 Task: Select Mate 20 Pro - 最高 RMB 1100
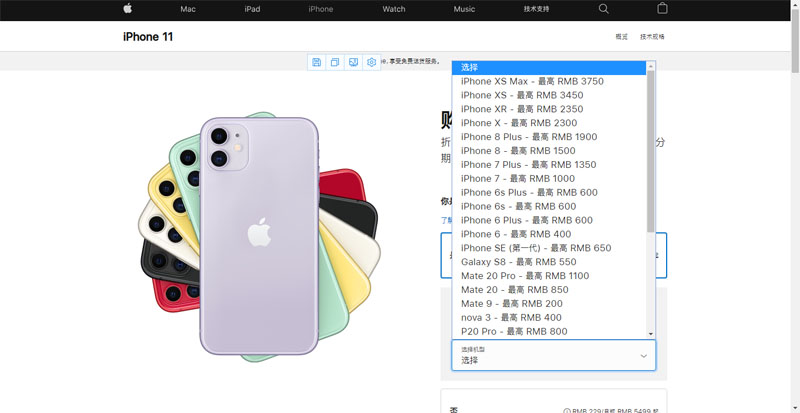[549, 276]
